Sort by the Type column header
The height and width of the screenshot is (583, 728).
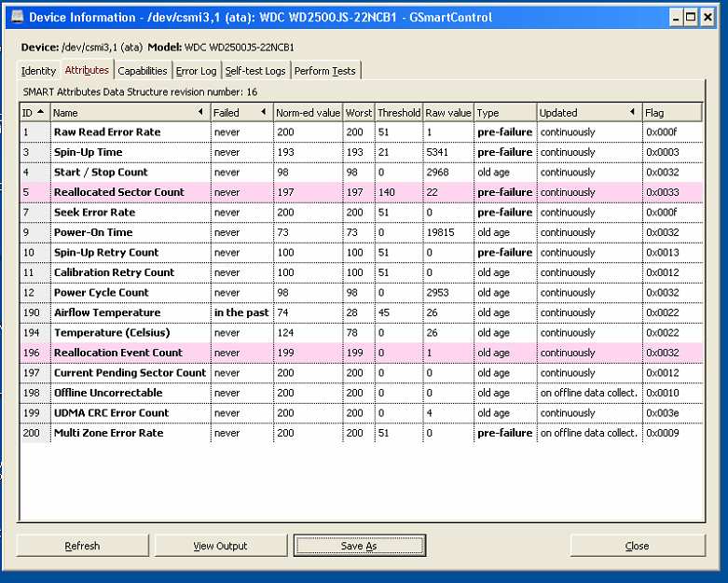[505, 113]
